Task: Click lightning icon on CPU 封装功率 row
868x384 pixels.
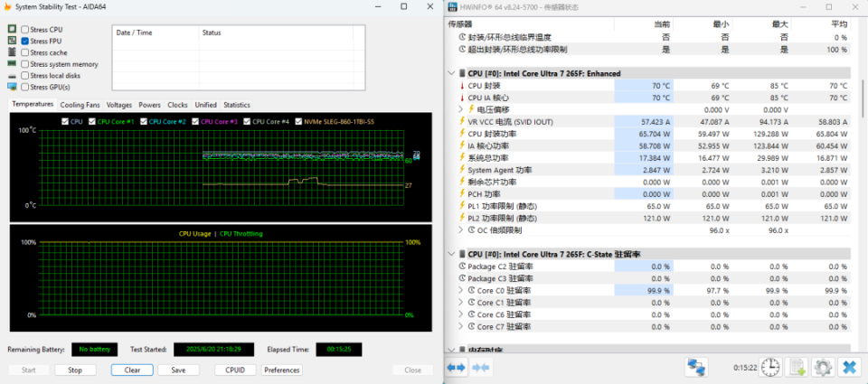Action: click(x=462, y=134)
